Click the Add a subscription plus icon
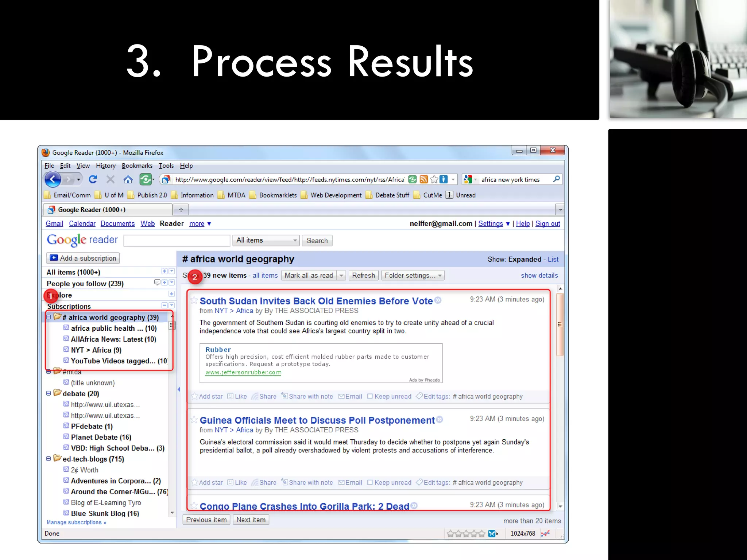The height and width of the screenshot is (560, 747). 54,258
